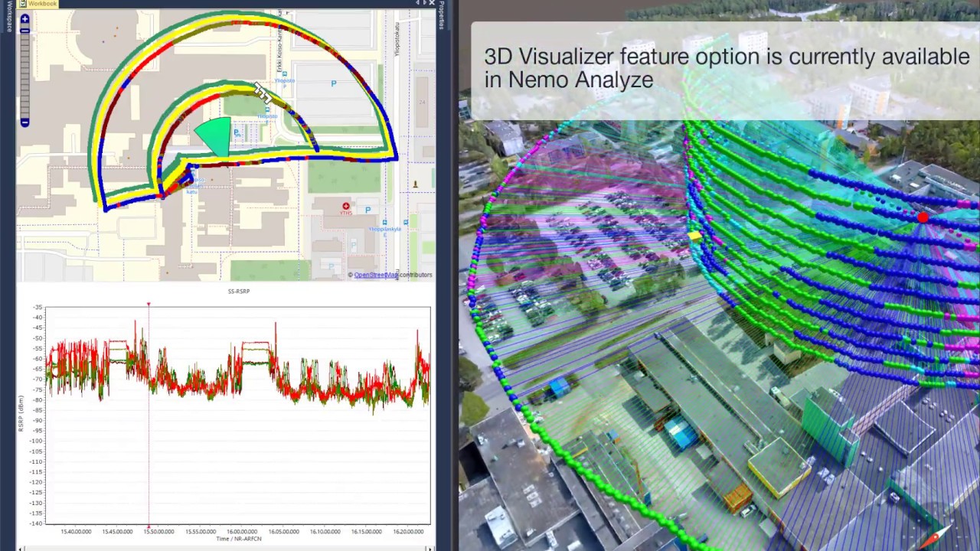Click the map zoom out minus button
The image size is (980, 551).
coord(24,122)
